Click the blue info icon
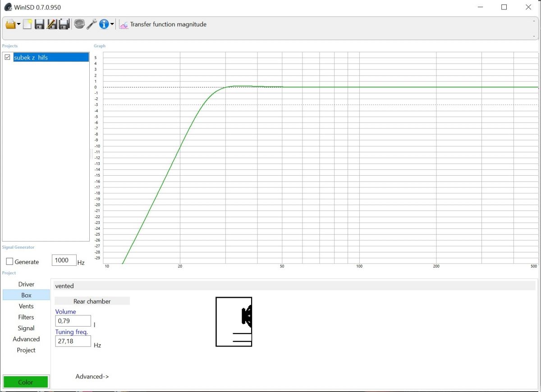Viewport: 541px width, 392px height. pos(104,24)
